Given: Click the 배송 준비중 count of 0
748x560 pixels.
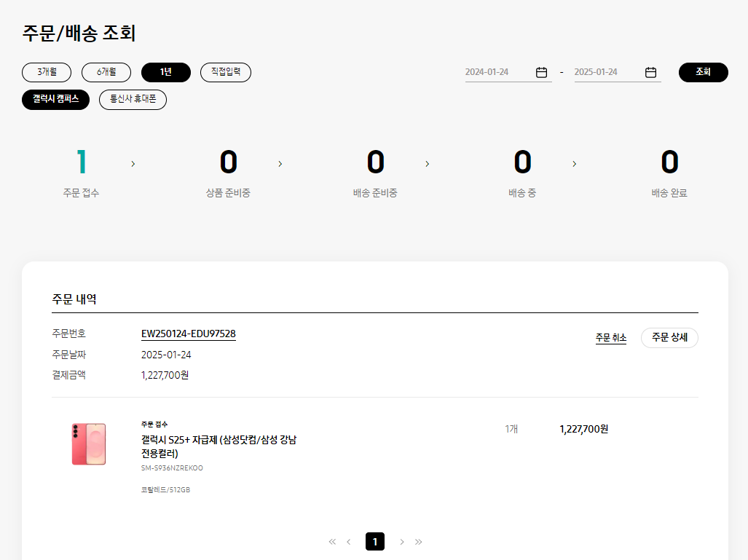Looking at the screenshot, I should click(375, 161).
